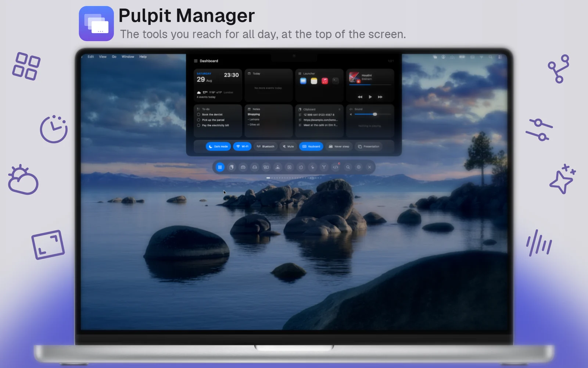Open the code brackets icon in the pill toolbar
This screenshot has width=588, height=368.
(x=336, y=167)
